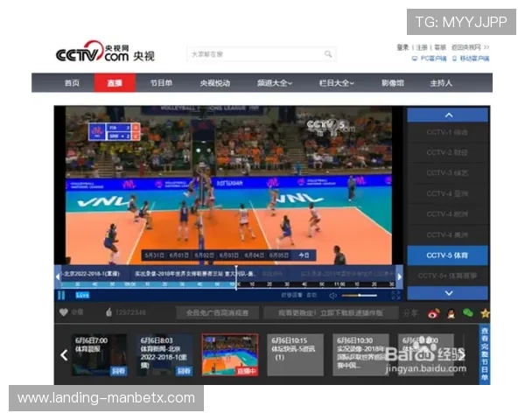Select CCTV-1 综合 channel

point(447,132)
